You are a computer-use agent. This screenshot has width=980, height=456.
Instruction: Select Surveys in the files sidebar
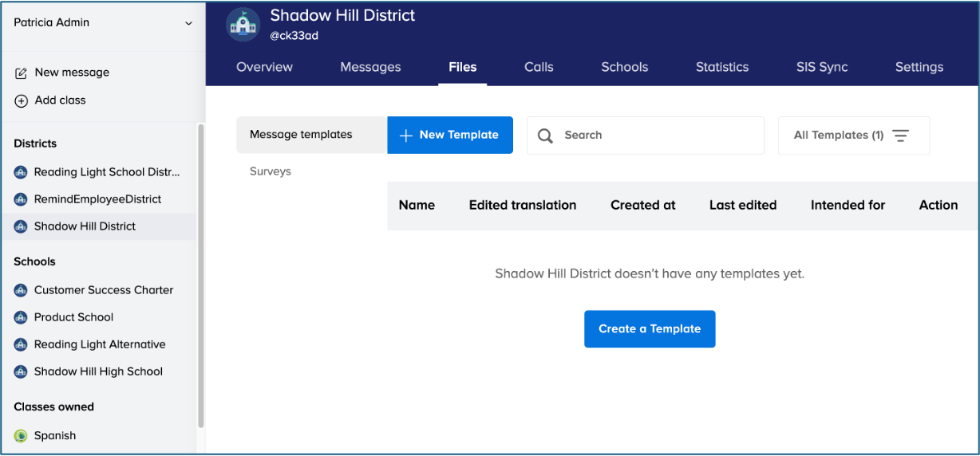pos(271,171)
